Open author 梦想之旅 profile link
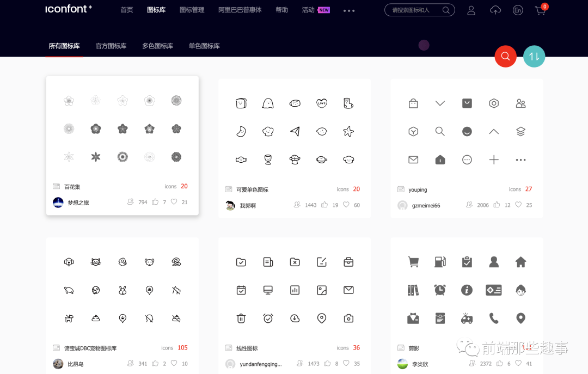This screenshot has width=588, height=374. (x=78, y=203)
